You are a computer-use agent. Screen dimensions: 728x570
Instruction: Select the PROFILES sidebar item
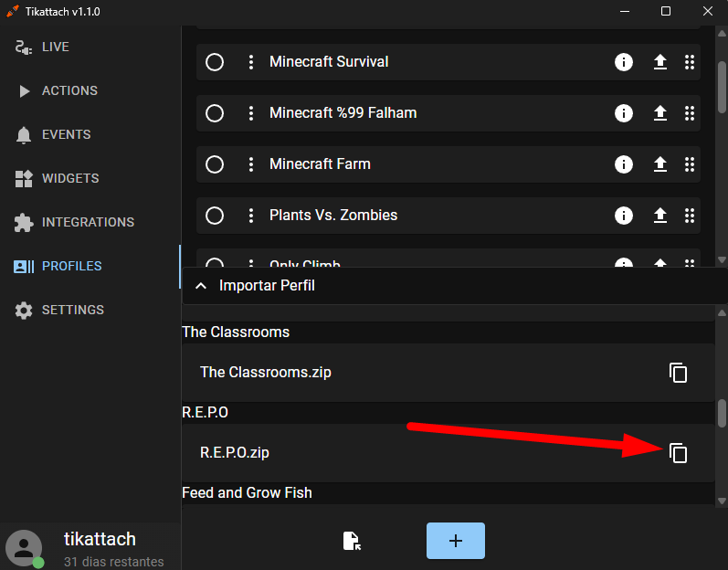pos(90,267)
